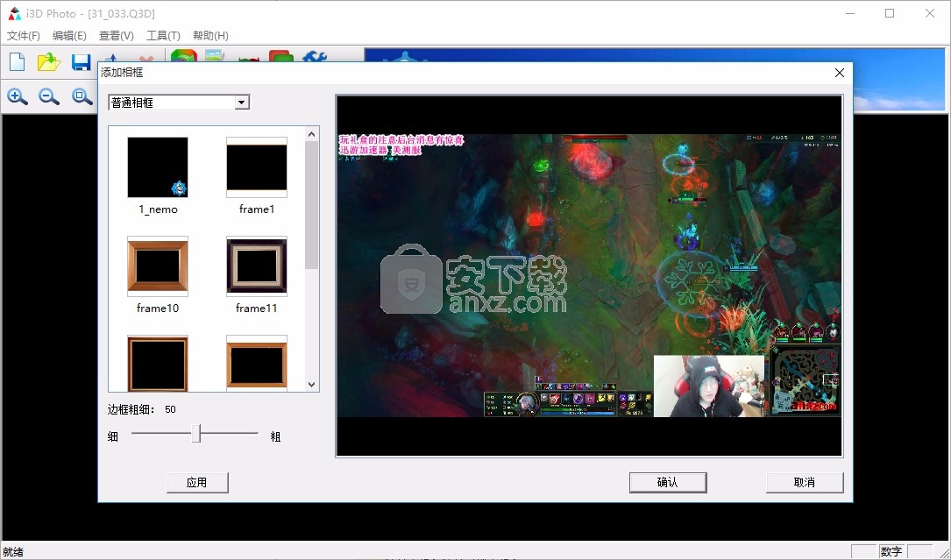Save the project using the floppy disk icon
951x560 pixels.
(x=81, y=62)
